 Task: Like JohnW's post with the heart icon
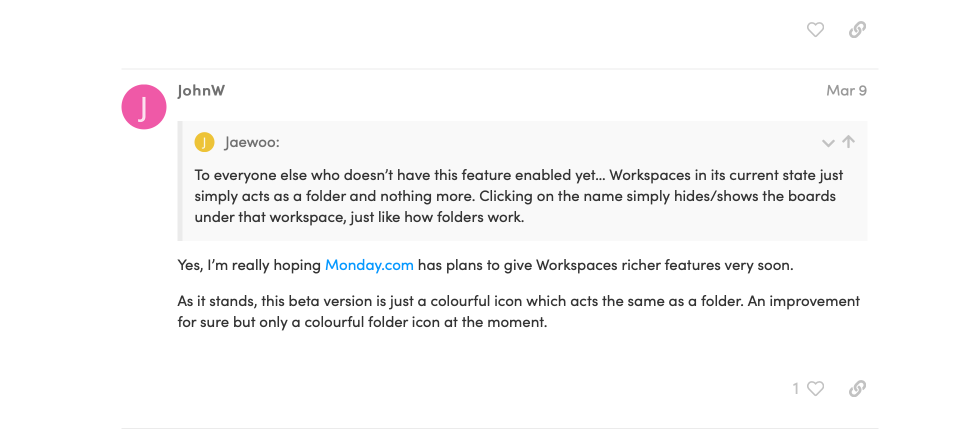coord(815,388)
